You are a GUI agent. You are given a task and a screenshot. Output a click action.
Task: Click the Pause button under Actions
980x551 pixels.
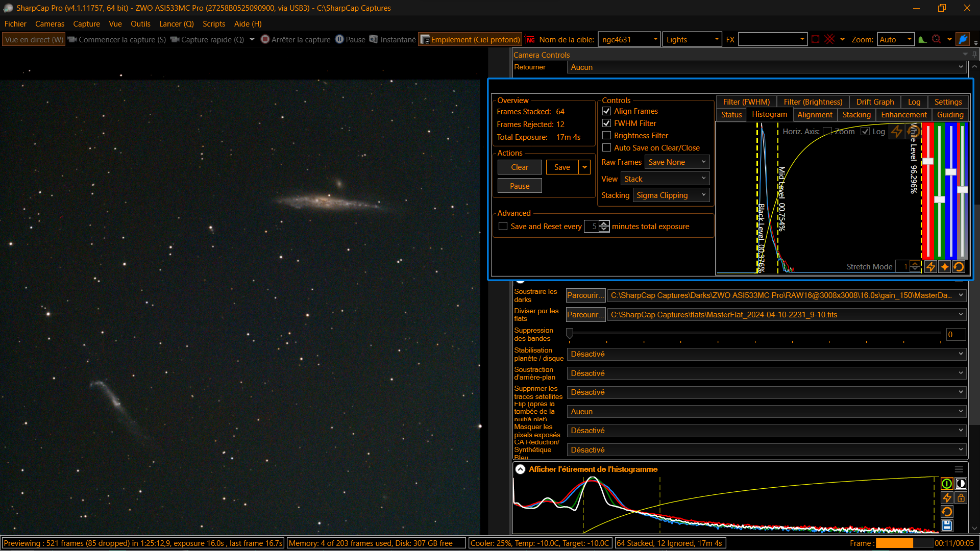(520, 186)
